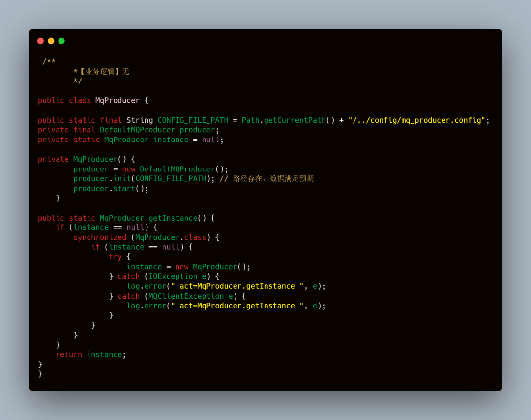The width and height of the screenshot is (531, 420).
Task: Click the "private MqProducer() {" constructor line
Action: pyautogui.click(x=87, y=159)
